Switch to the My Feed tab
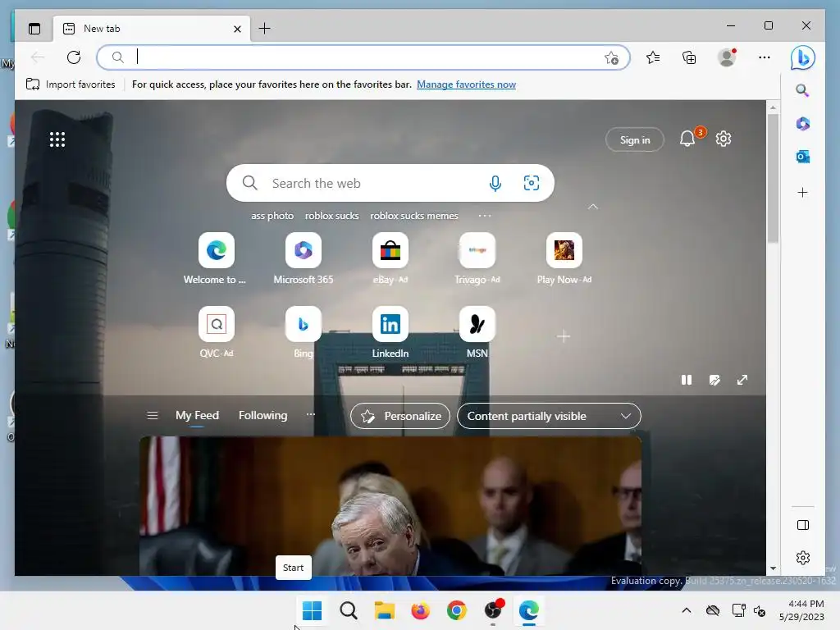The image size is (840, 630). 197,416
